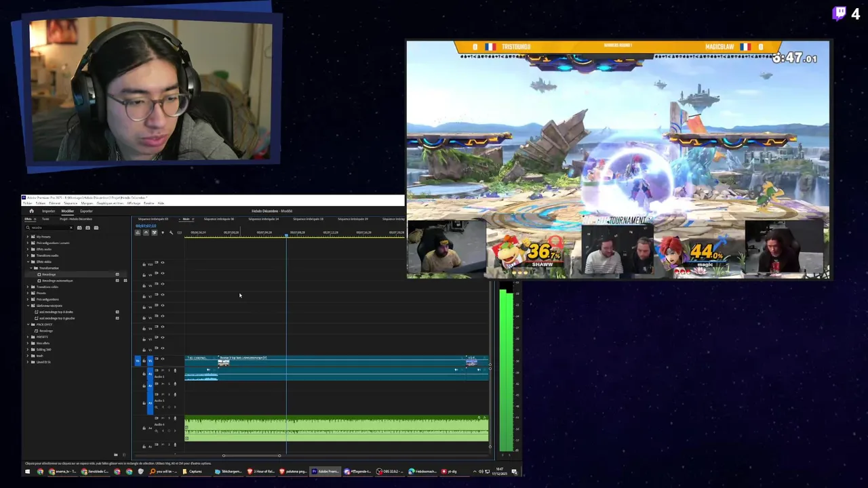Screen dimensions: 868x488
Task: Open the Effets panel menu icon
Action: pos(35,219)
